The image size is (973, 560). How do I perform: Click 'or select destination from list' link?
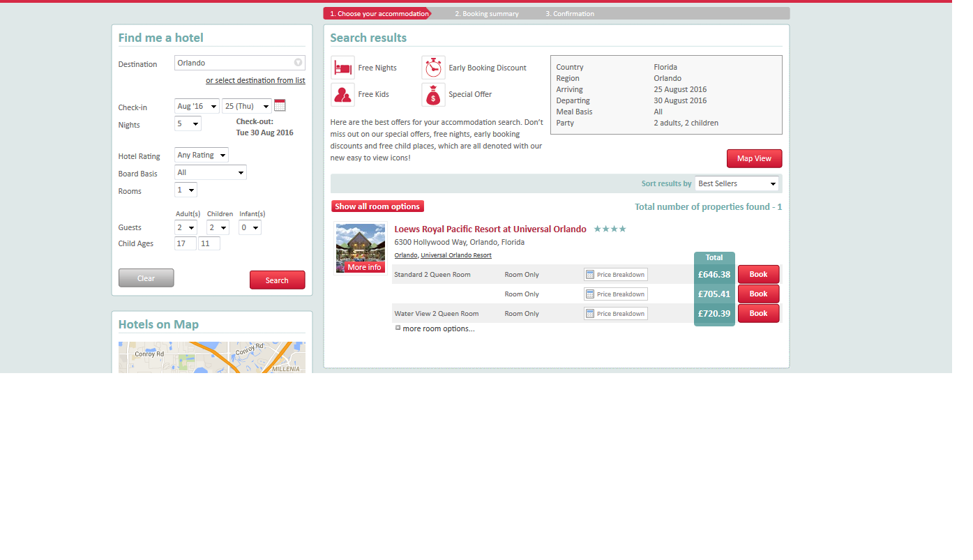pyautogui.click(x=255, y=80)
